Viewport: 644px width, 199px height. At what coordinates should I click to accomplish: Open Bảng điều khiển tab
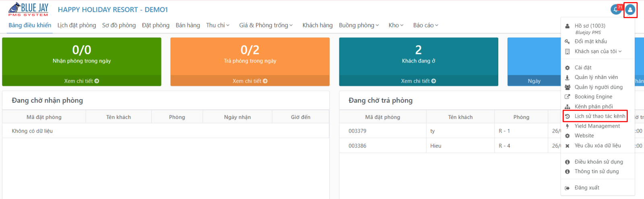pos(30,25)
